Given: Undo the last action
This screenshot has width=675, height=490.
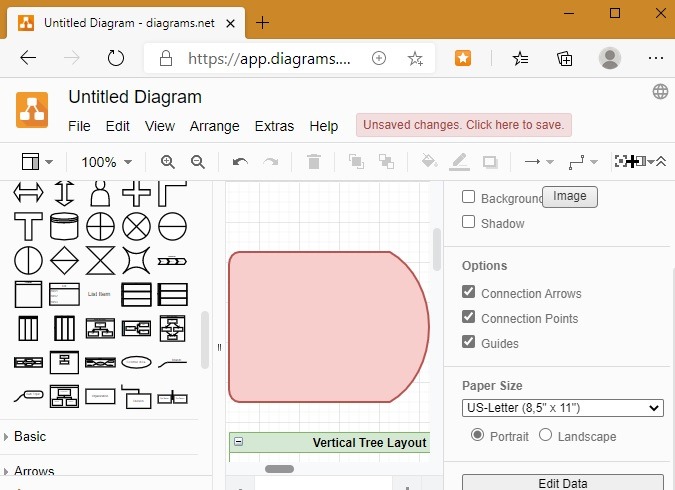Looking at the screenshot, I should tap(240, 162).
